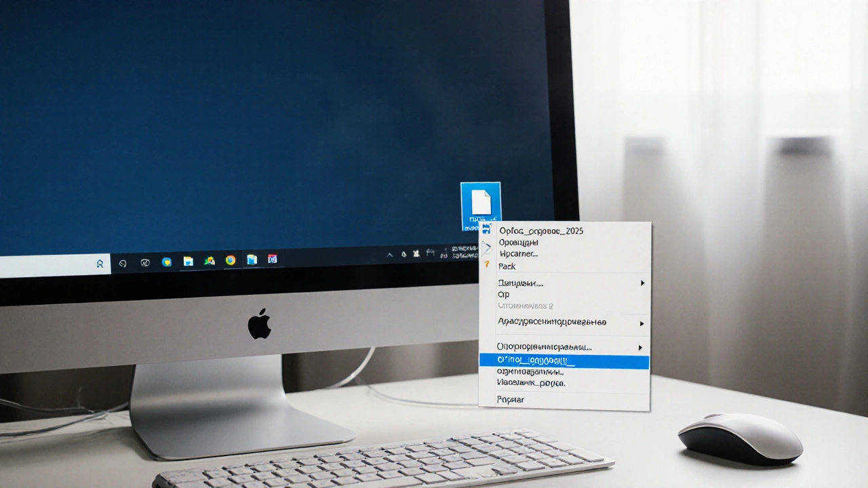Select the document file icon on desktop
This screenshot has width=868, height=488.
pos(481,203)
